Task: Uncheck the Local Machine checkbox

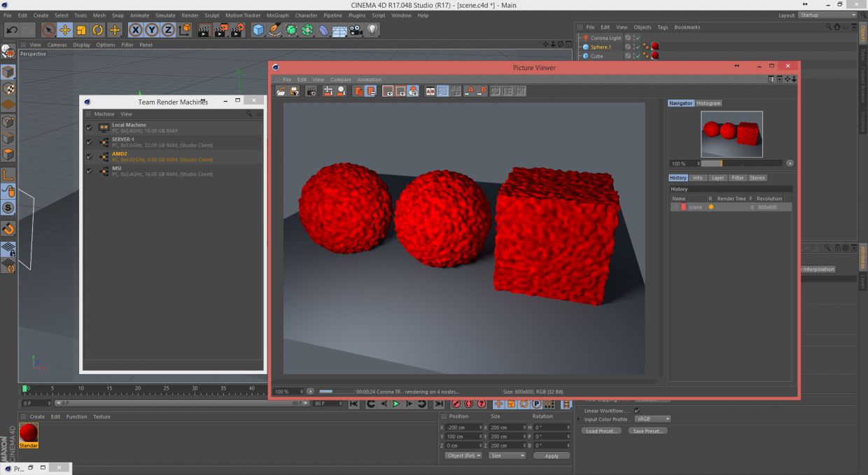Action: pos(89,128)
